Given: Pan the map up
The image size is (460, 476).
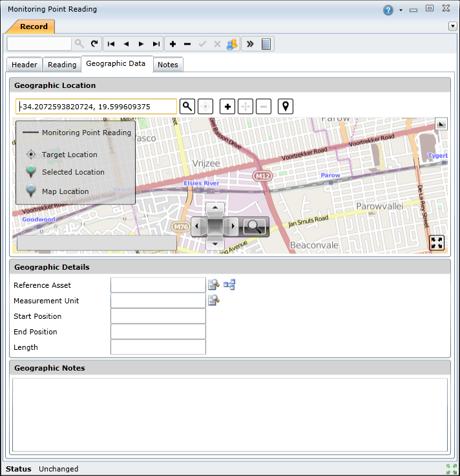Looking at the screenshot, I should (x=215, y=208).
